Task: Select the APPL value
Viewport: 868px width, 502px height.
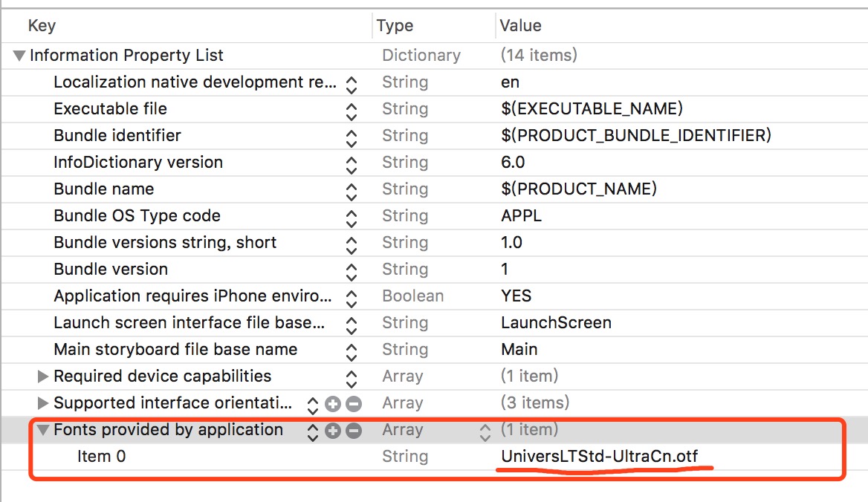Action: coord(522,215)
